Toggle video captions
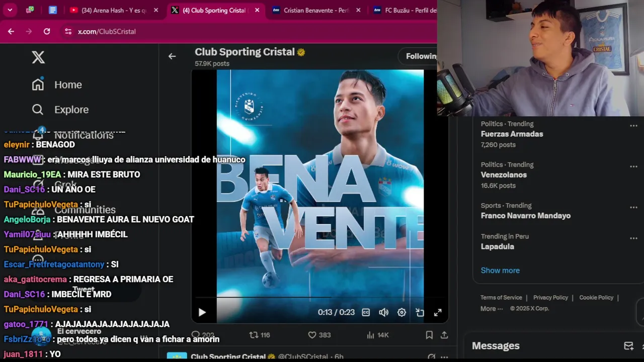This screenshot has width=644, height=362. 366,312
